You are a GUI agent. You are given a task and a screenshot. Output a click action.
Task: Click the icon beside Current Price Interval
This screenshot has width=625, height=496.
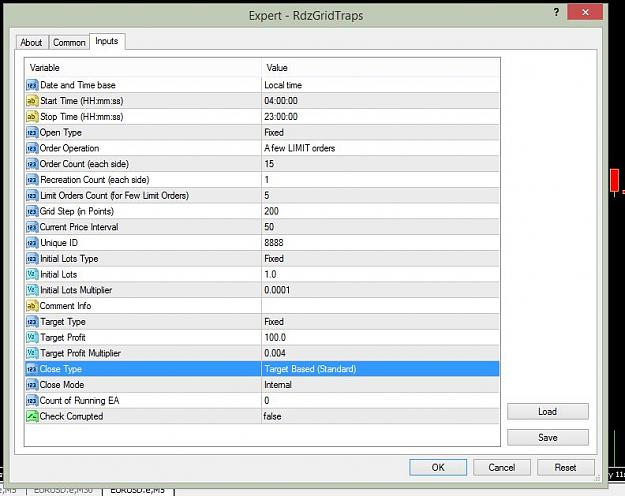click(x=32, y=227)
